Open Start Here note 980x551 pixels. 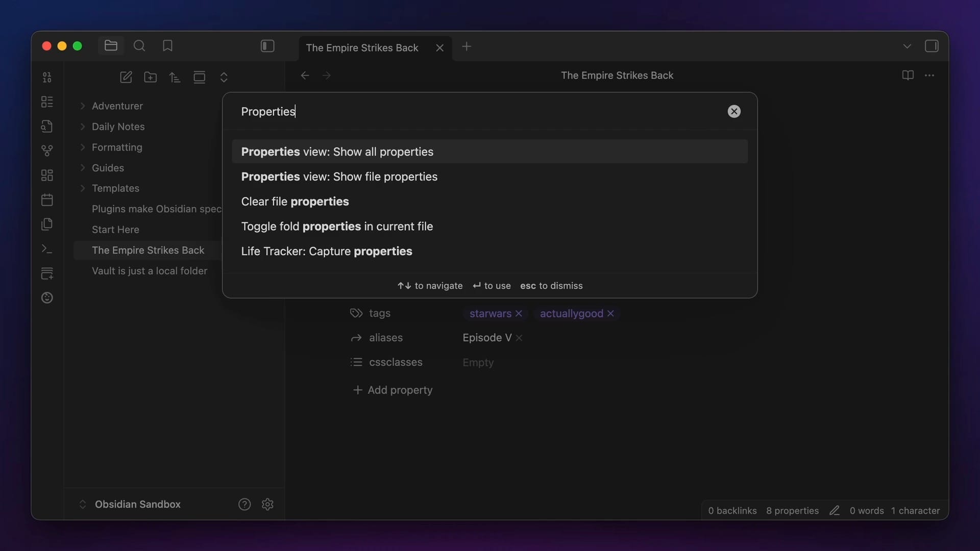tap(115, 230)
